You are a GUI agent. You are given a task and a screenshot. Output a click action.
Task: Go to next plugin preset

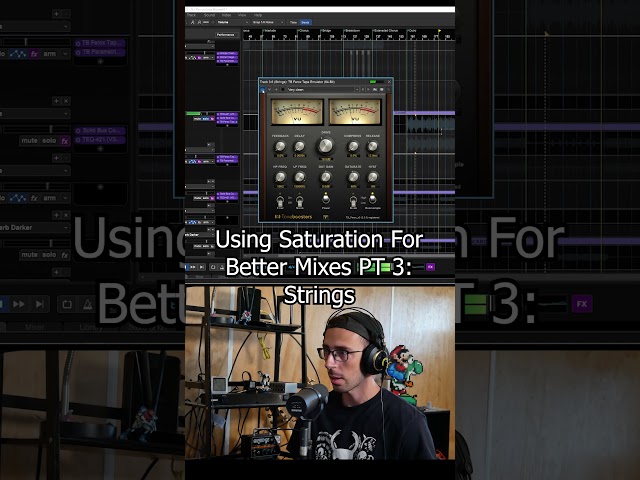[368, 89]
